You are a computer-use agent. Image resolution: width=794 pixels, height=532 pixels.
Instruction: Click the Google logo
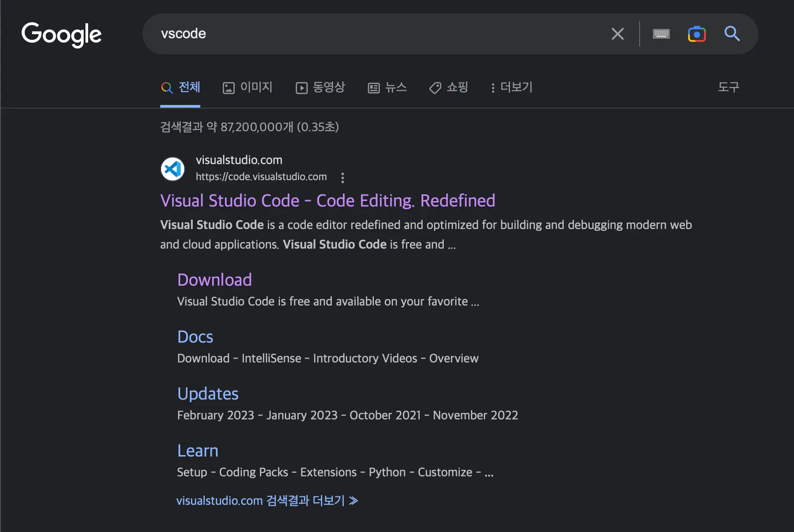(x=61, y=34)
